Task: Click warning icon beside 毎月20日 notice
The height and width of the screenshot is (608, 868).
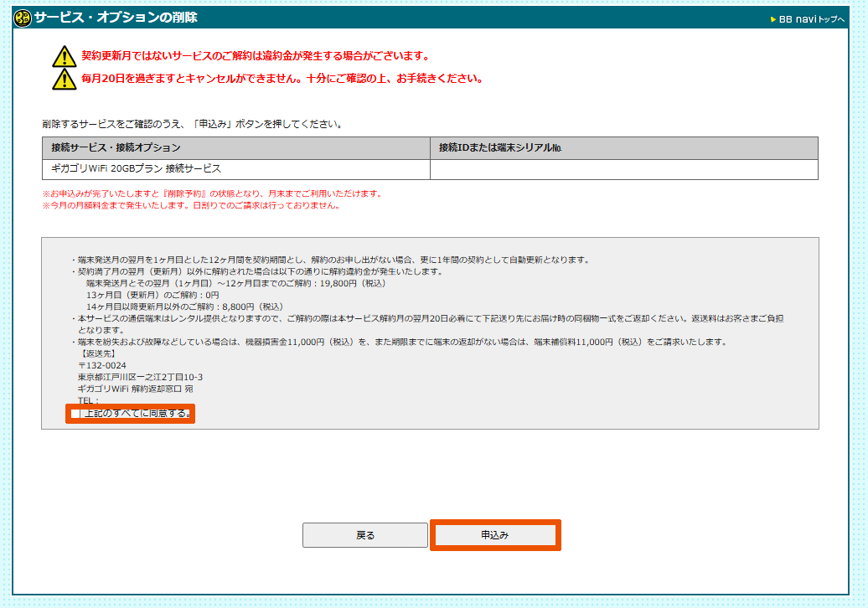Action: point(64,79)
